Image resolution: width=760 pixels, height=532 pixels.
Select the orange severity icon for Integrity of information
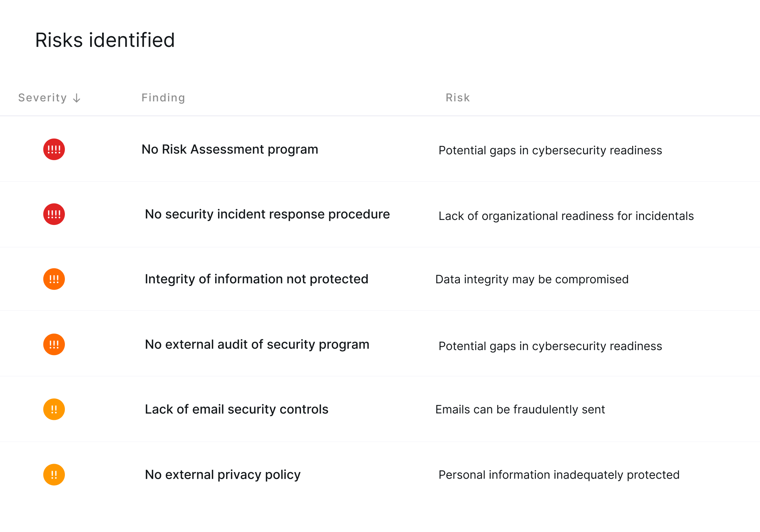54,279
